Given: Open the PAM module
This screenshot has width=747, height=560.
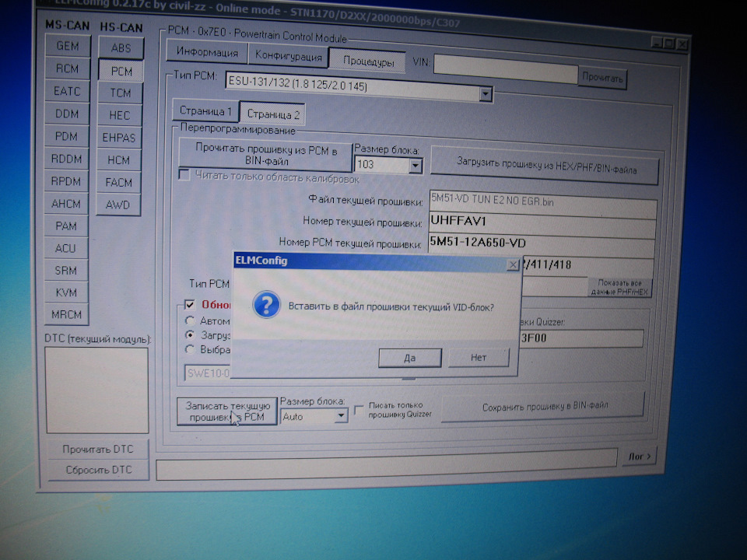Looking at the screenshot, I should coord(66,226).
